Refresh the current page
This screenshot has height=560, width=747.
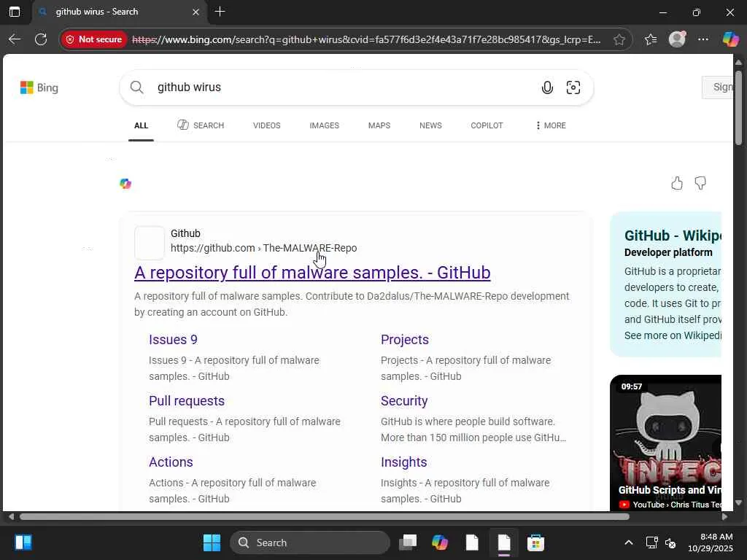tap(41, 39)
